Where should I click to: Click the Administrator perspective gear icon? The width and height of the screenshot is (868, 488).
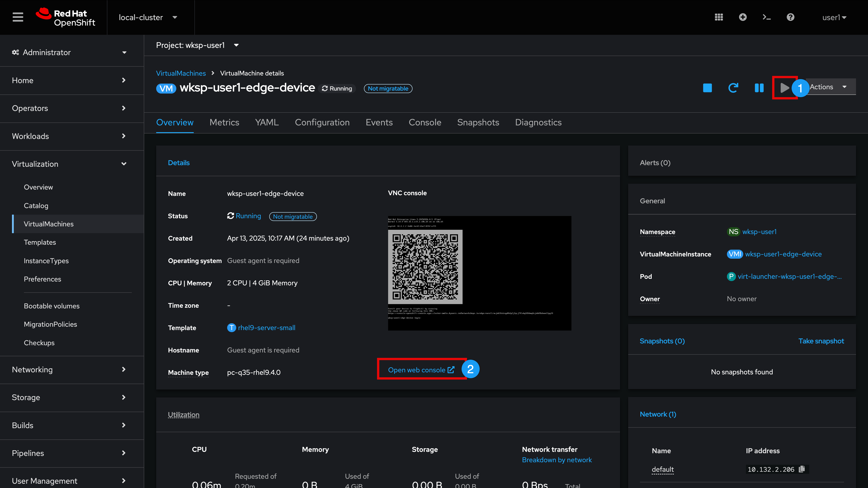[x=16, y=52]
